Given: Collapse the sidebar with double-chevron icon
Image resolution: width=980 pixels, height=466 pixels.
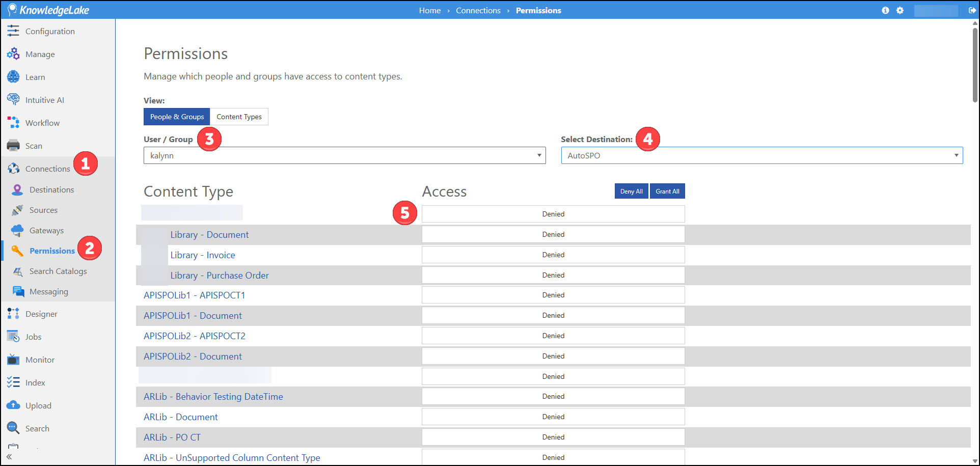Looking at the screenshot, I should coord(9,457).
